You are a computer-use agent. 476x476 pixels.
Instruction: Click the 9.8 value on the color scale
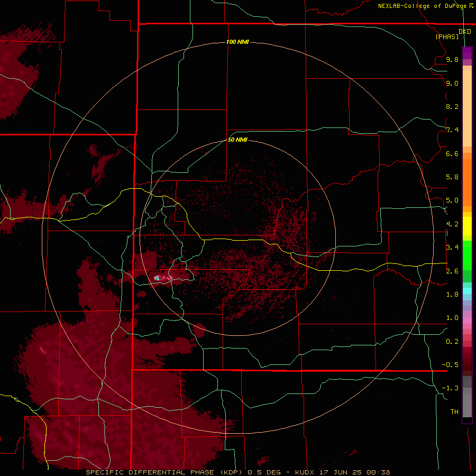click(x=452, y=59)
